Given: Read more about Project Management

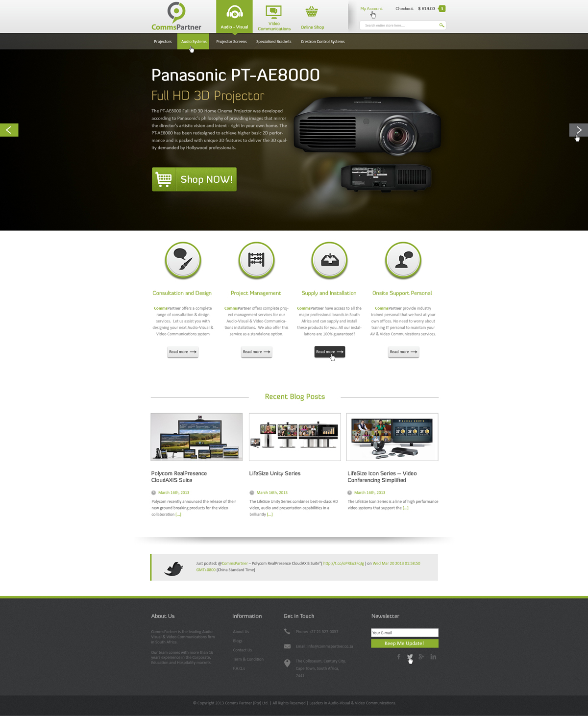Looking at the screenshot, I should coord(256,352).
